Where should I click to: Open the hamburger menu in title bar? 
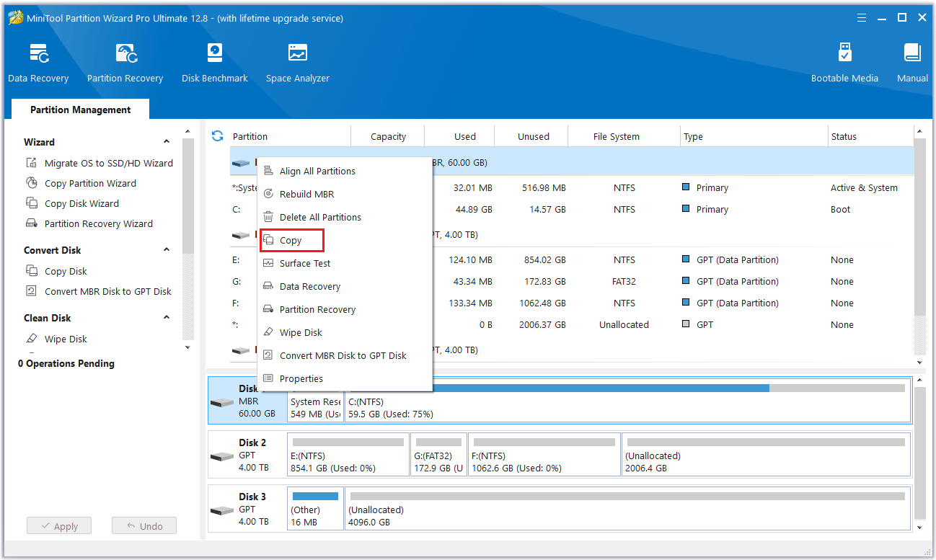tap(862, 17)
